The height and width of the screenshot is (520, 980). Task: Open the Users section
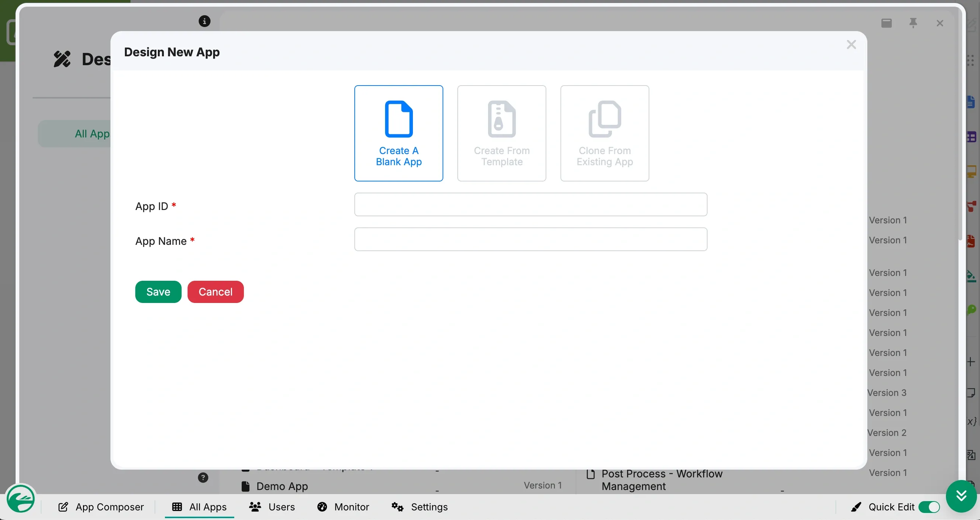pos(272,507)
